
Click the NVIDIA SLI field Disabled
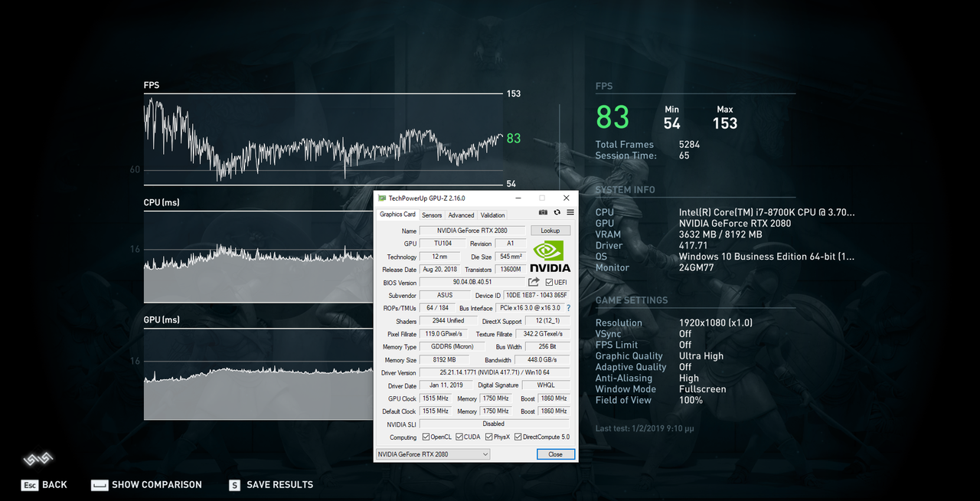coord(495,424)
